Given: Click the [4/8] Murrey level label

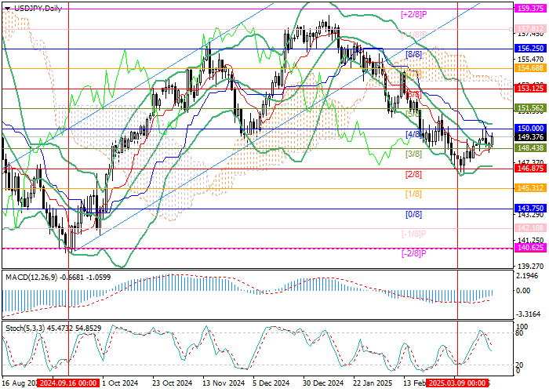Looking at the screenshot, I should click(413, 134).
